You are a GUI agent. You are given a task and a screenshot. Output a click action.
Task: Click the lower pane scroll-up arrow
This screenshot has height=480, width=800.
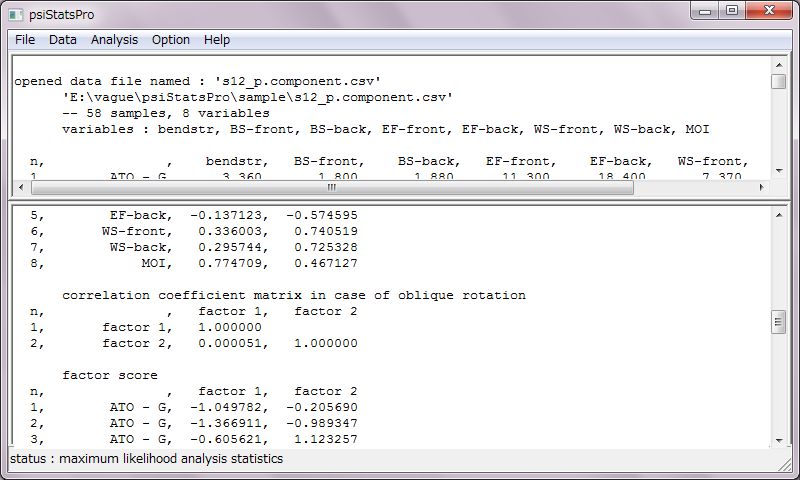tap(779, 215)
